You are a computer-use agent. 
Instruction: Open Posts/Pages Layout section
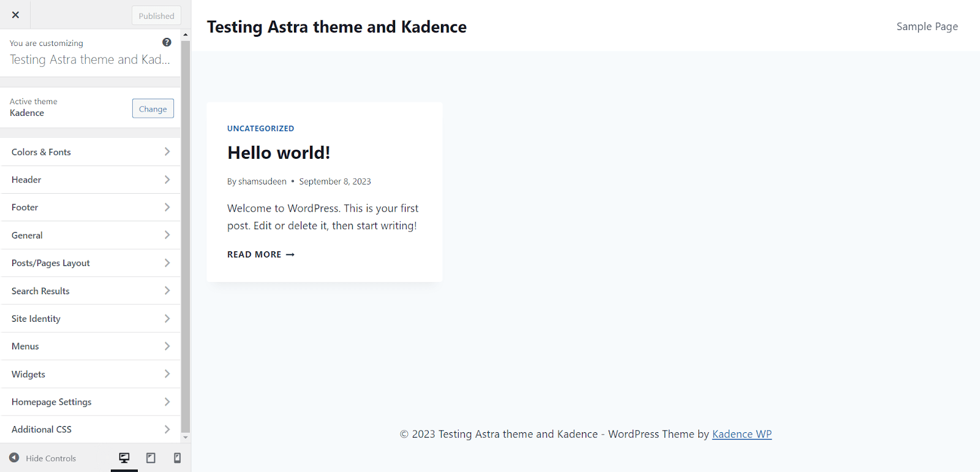[x=91, y=263]
